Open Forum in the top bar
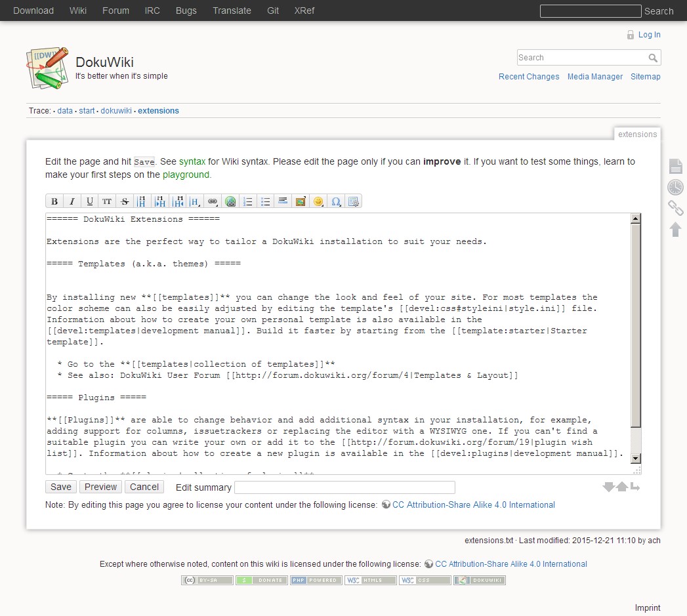 coord(115,10)
